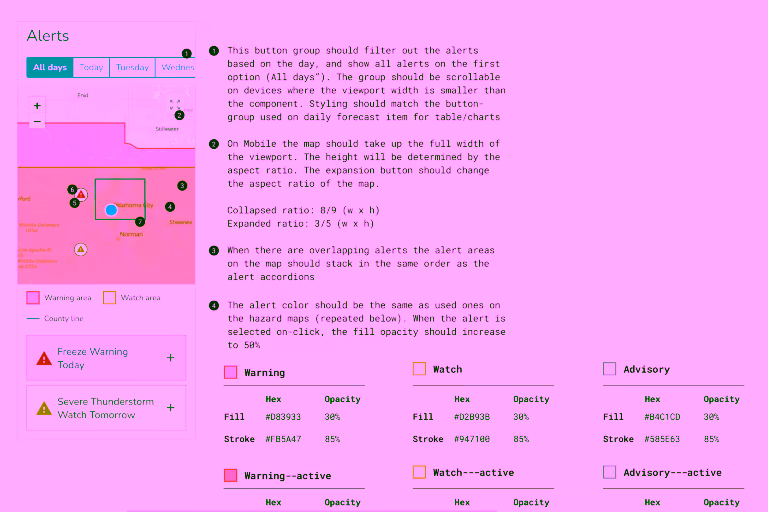
Task: Click the Warning area legend swatch
Action: [33, 298]
